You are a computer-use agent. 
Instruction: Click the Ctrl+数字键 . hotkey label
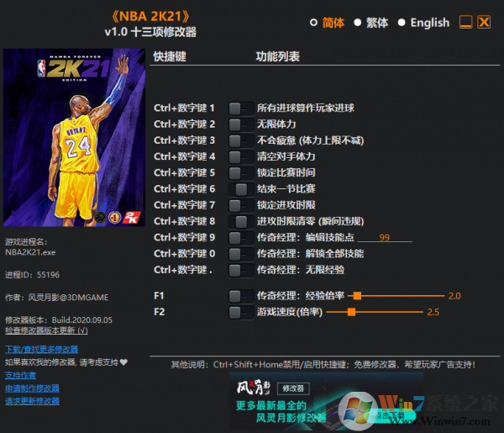tap(183, 270)
